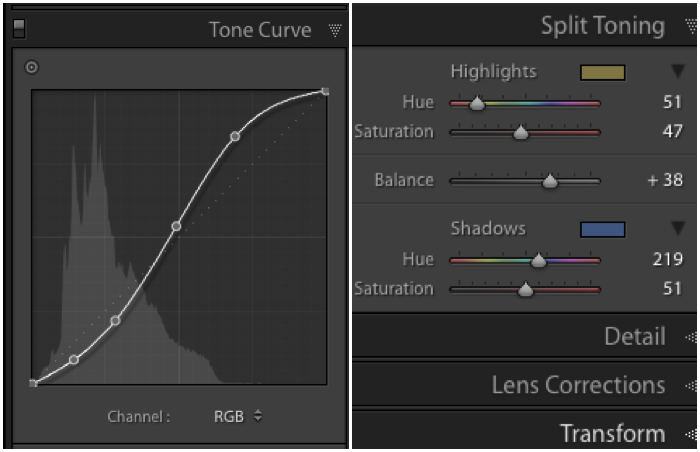Expand the Shadows disclosure triangle
This screenshot has height=452, width=700.
(x=678, y=229)
